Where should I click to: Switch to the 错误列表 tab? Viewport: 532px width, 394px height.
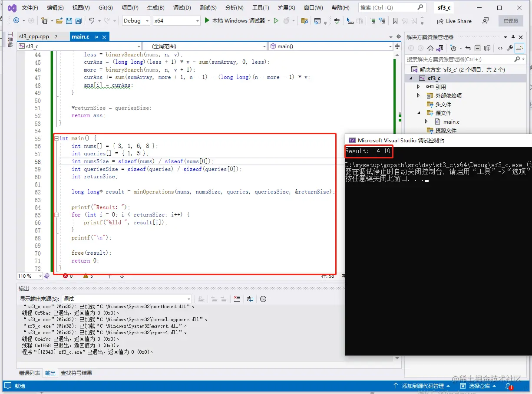tap(30, 373)
